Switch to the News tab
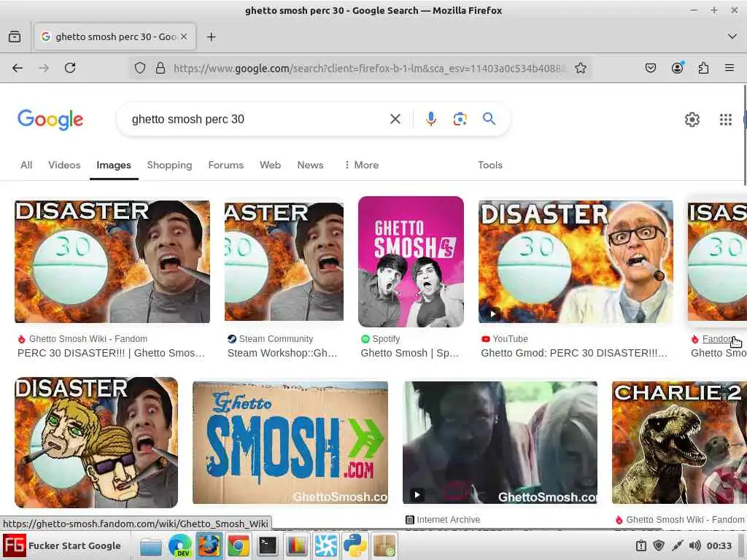 [310, 166]
